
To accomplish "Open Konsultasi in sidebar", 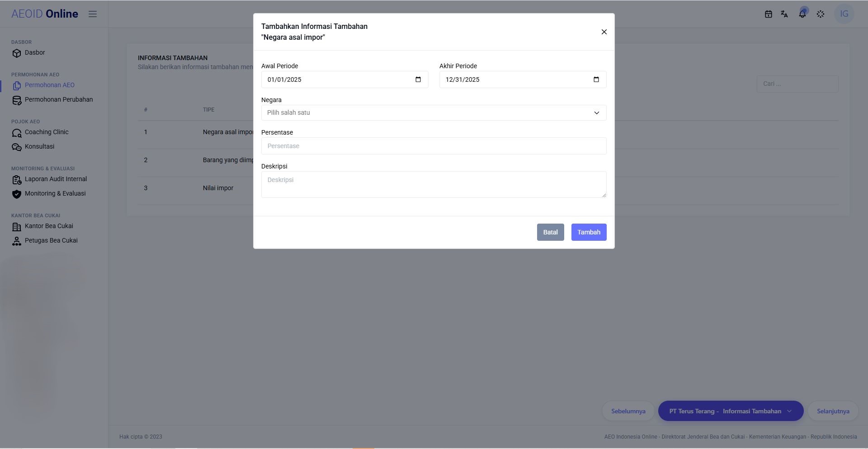I will pyautogui.click(x=39, y=147).
